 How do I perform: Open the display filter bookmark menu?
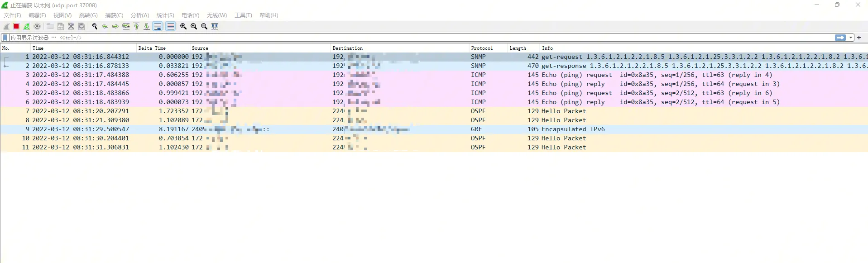(5, 38)
